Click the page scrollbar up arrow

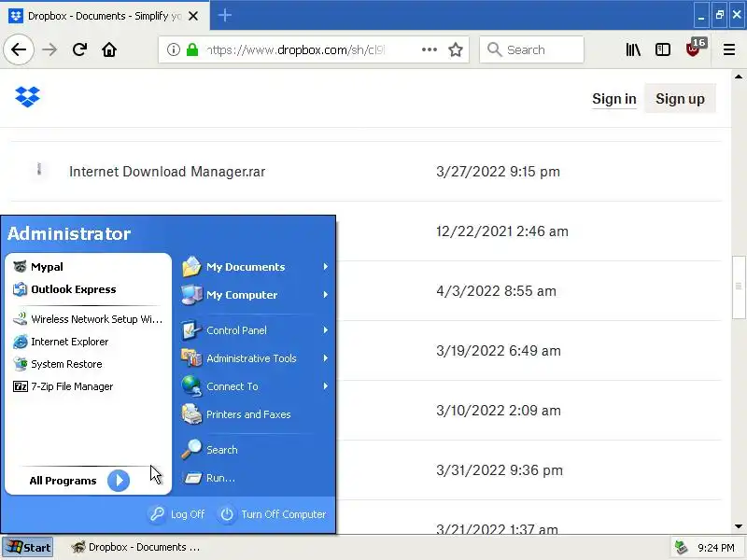(739, 77)
